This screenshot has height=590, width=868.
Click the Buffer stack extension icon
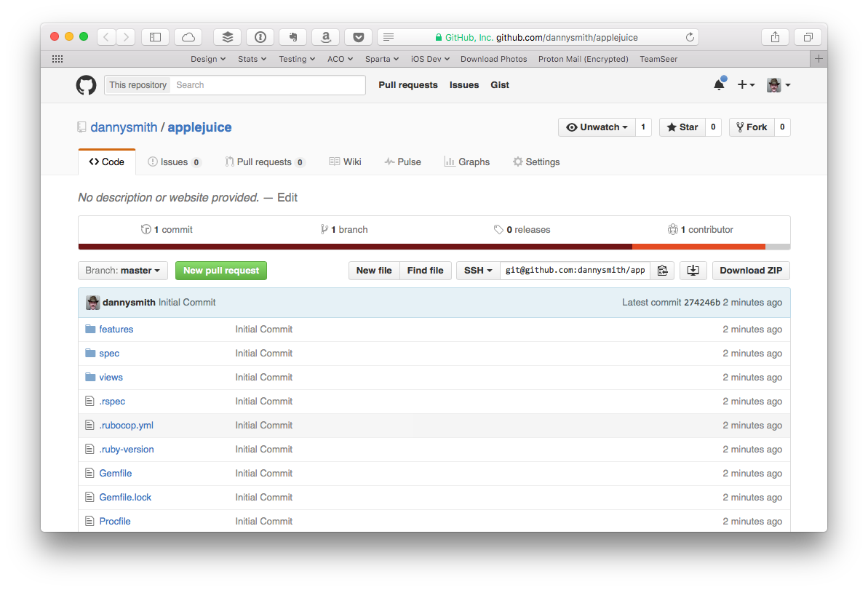228,37
